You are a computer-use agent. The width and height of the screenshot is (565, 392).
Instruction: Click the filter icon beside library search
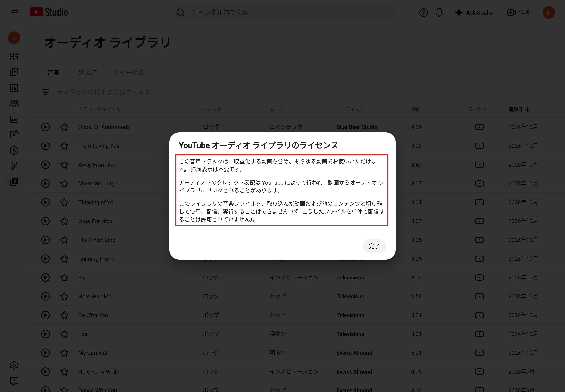point(45,92)
